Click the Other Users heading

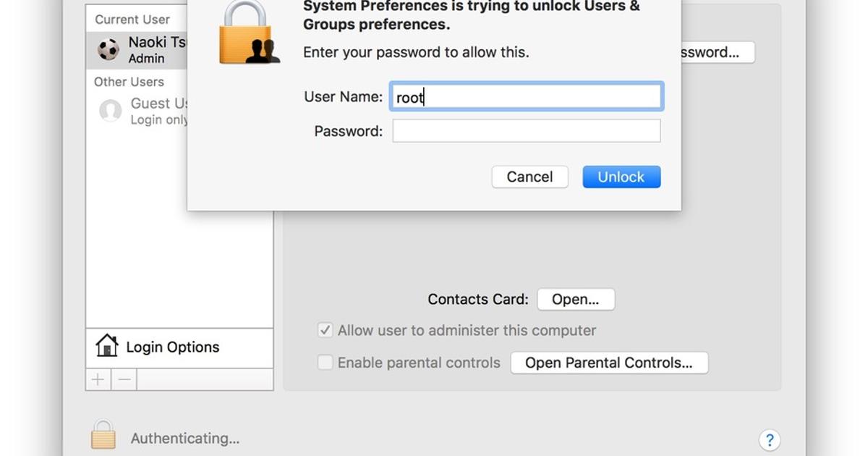coord(129,82)
